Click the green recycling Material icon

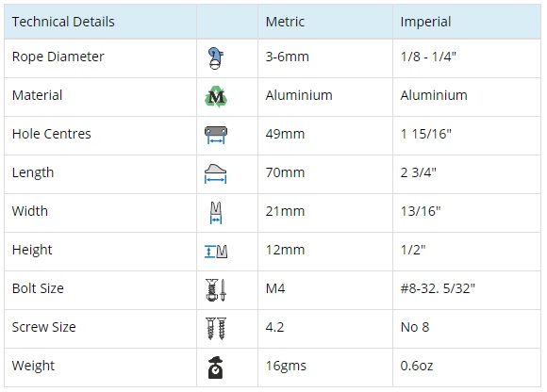216,96
